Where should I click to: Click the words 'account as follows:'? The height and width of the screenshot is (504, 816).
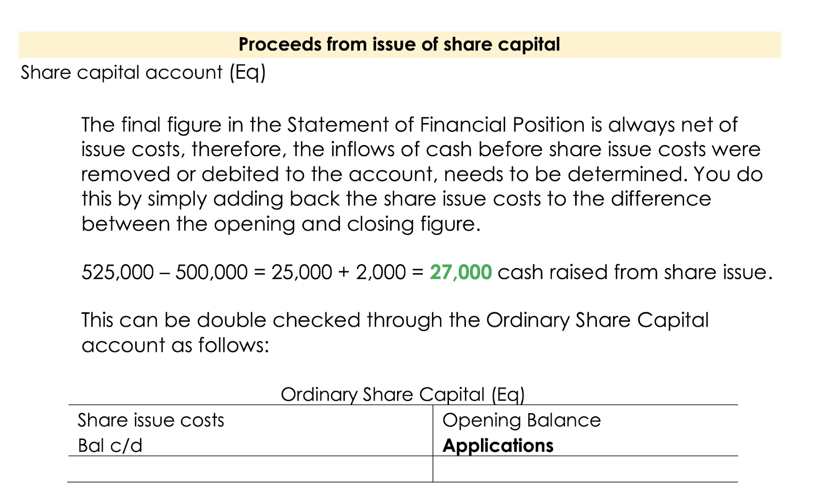tap(175, 345)
